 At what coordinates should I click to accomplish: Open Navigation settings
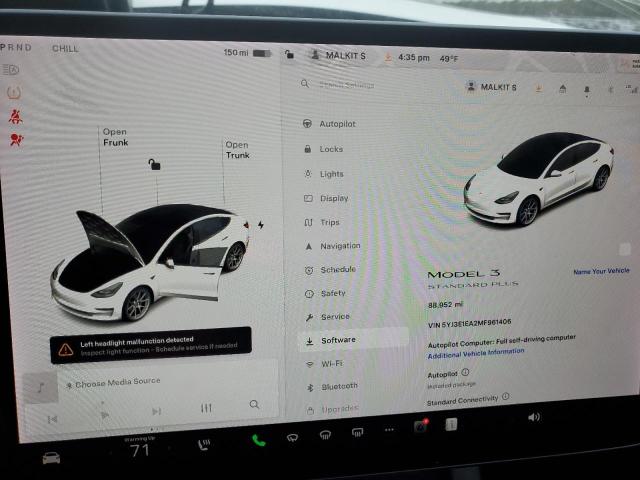[333, 246]
